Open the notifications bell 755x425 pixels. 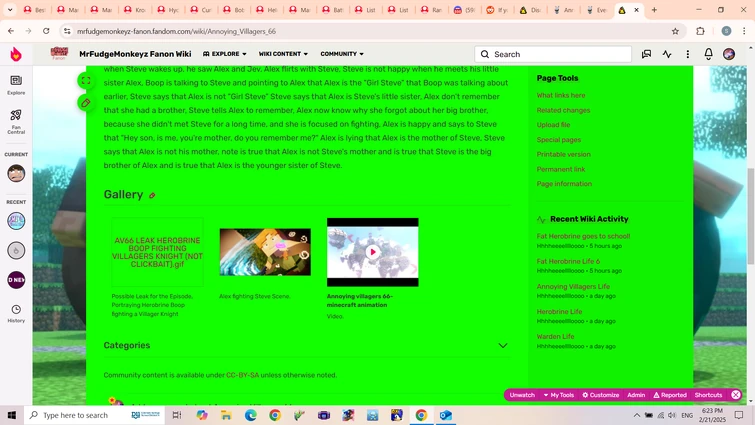[x=708, y=54]
